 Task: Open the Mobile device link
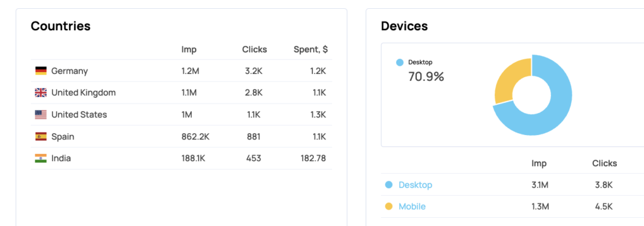pyautogui.click(x=412, y=207)
